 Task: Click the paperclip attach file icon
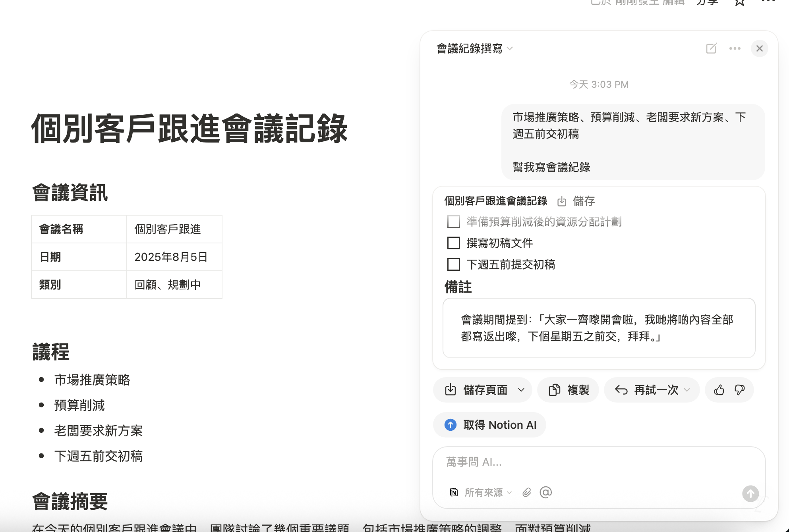click(526, 492)
